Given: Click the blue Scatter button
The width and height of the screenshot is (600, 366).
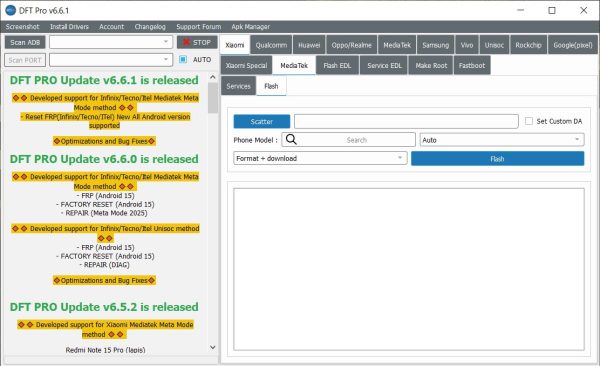Looking at the screenshot, I should (x=262, y=121).
